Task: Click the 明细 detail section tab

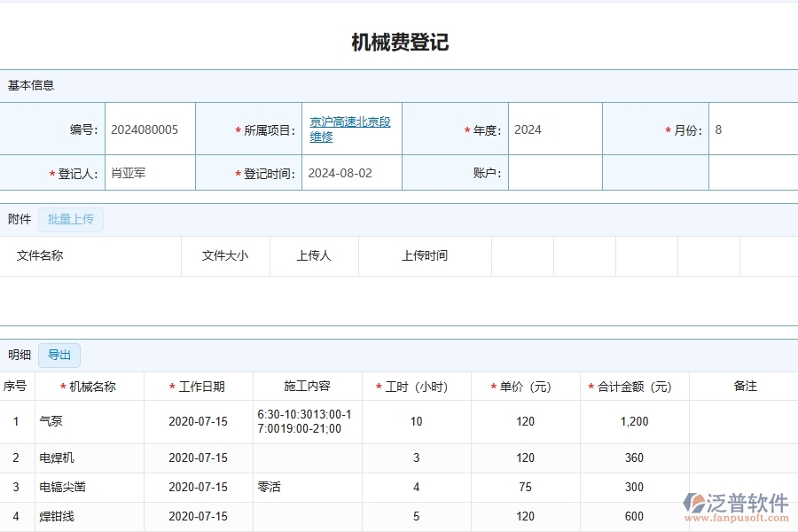Action: click(18, 355)
